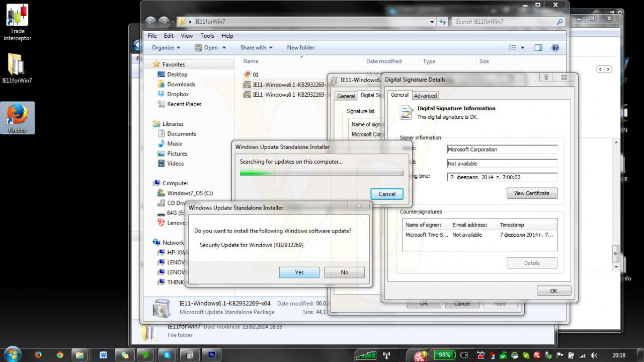Open the Share with dropdown
The image size is (644, 362).
pyautogui.click(x=256, y=48)
